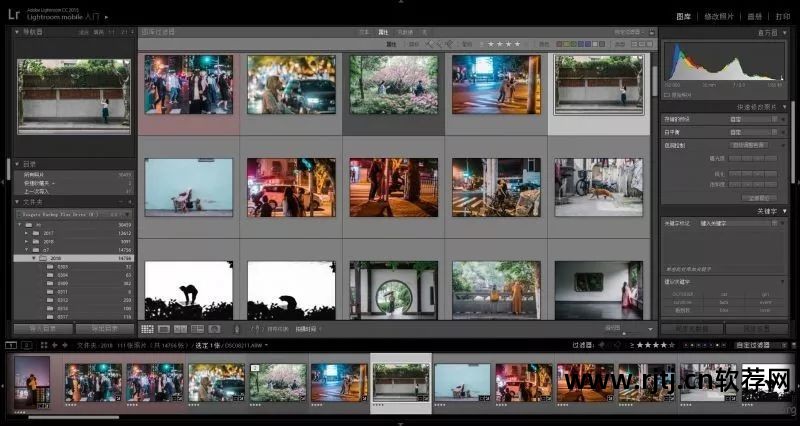800x426 pixels.
Task: Toggle the original photo checkbox under histogram
Action: click(668, 95)
